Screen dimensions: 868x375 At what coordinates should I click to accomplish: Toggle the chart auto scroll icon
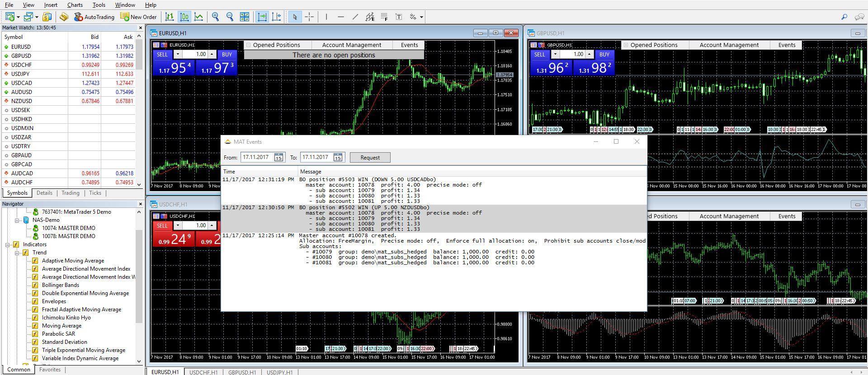coord(262,17)
